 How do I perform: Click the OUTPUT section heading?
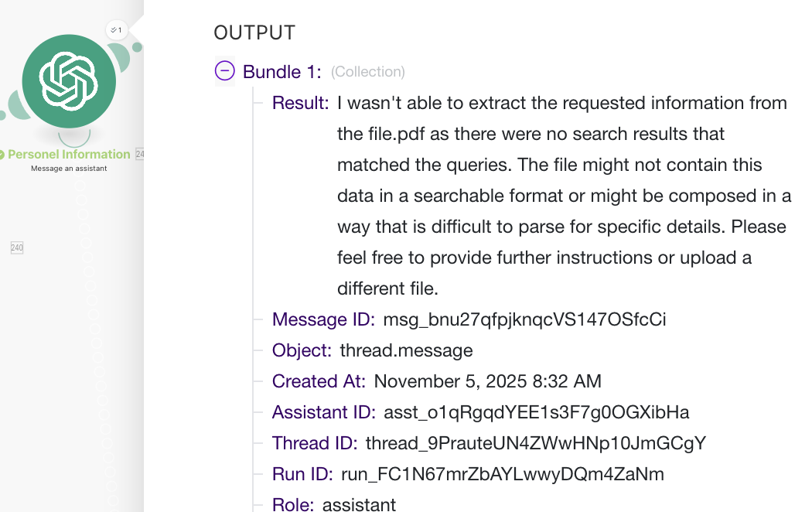254,32
